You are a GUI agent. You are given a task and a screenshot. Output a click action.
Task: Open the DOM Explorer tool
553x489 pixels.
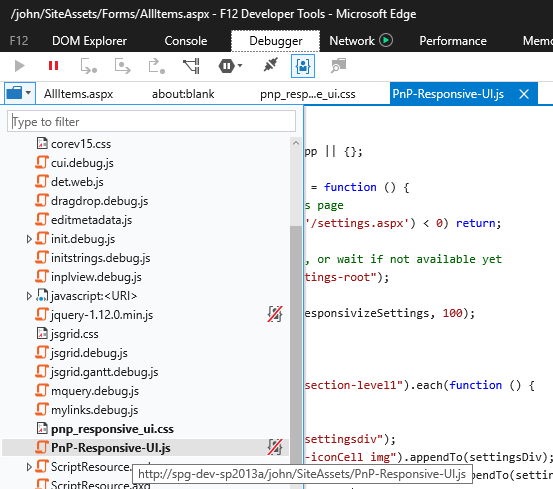89,41
